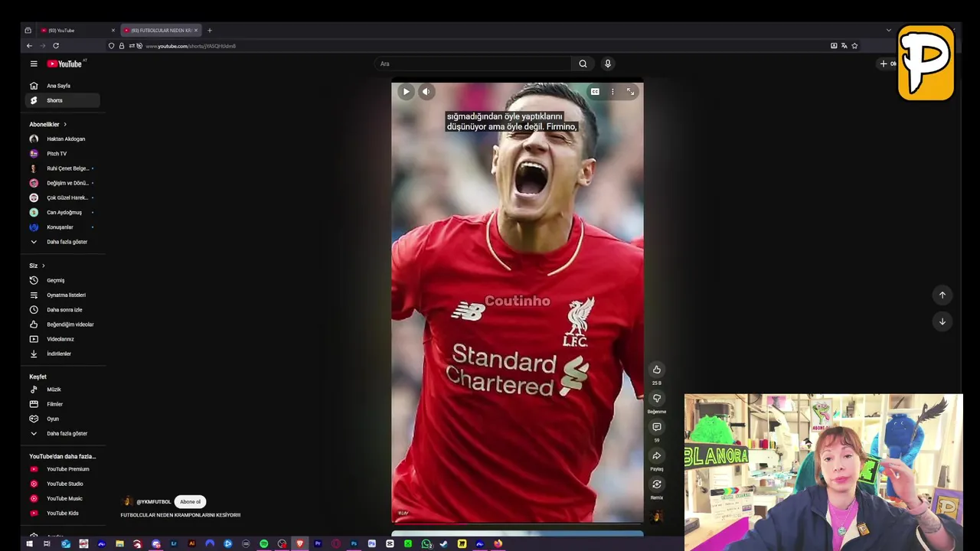The width and height of the screenshot is (980, 551).
Task: Start voice search microphone
Action: [x=608, y=64]
